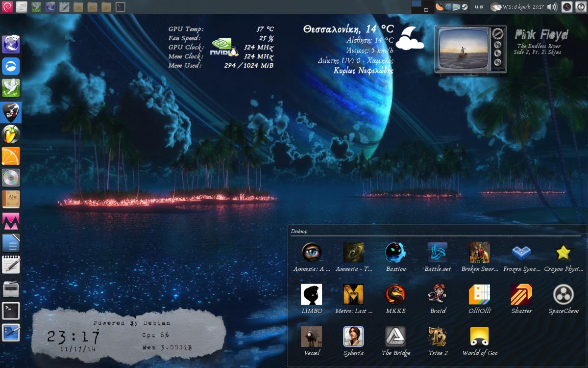Launch the terminal from the top panel
This screenshot has width=588, height=368.
(120, 7)
